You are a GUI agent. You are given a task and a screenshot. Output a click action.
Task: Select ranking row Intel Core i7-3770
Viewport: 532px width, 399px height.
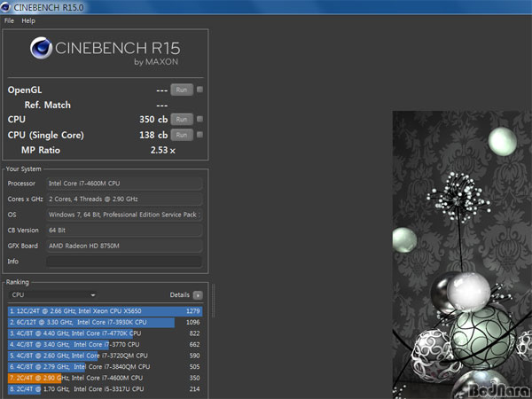click(x=106, y=345)
